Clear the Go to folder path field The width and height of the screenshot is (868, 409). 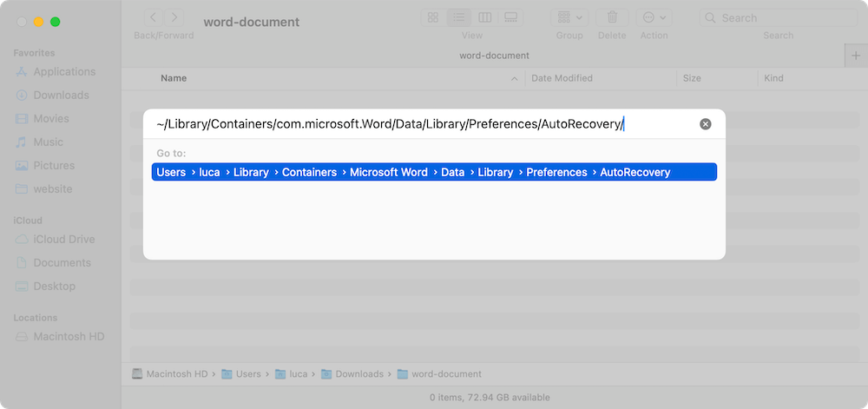tap(705, 124)
